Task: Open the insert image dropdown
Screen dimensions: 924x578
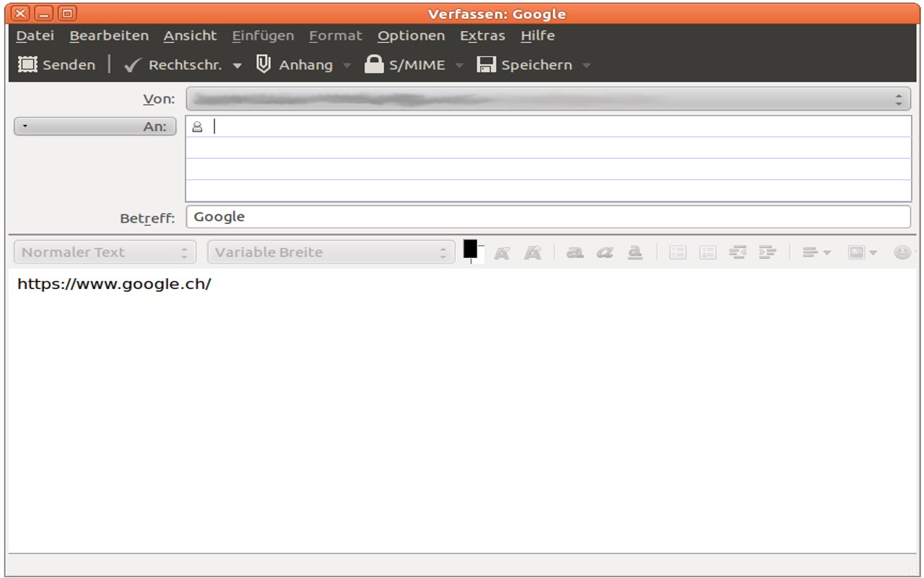Action: (x=863, y=253)
